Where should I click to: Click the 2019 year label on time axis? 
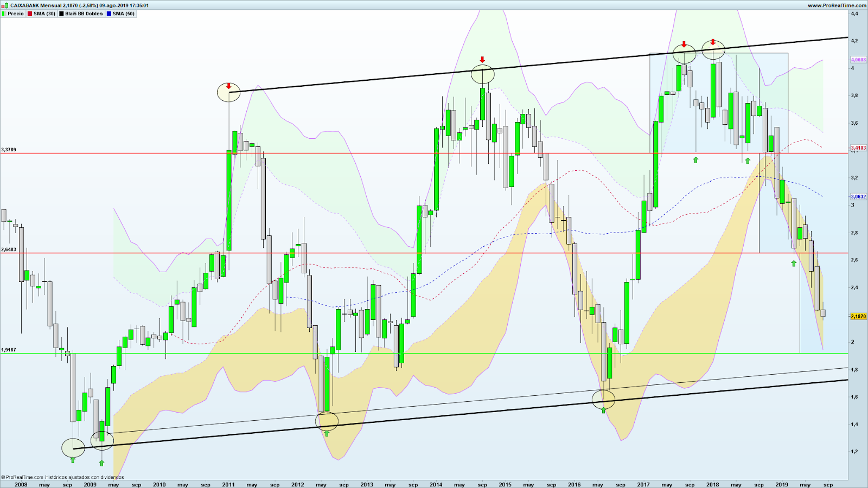coord(782,485)
